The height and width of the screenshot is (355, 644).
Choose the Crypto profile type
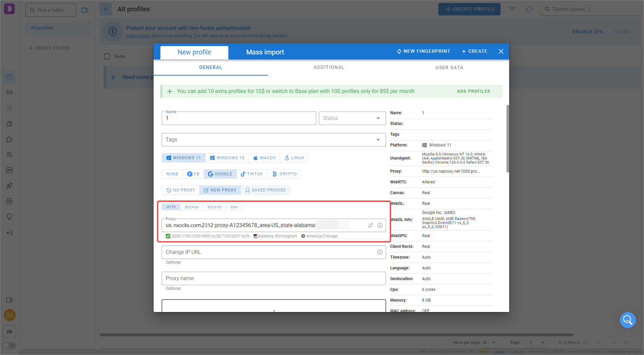[284, 174]
